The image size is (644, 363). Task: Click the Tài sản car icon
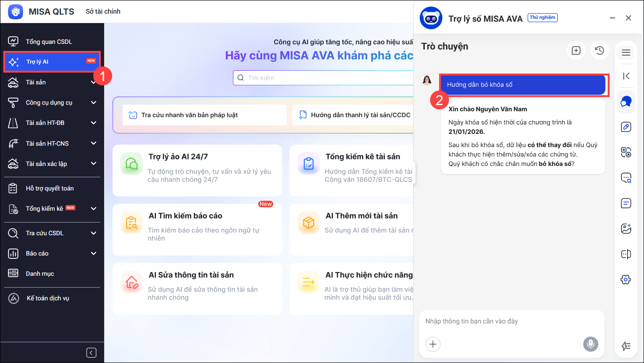pyautogui.click(x=13, y=82)
